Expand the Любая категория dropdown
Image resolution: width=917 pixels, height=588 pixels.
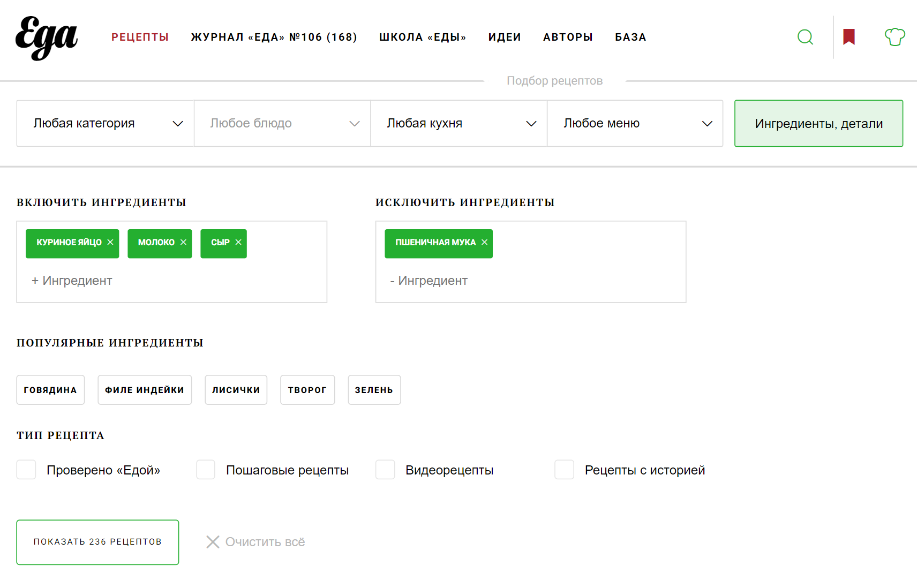click(x=106, y=123)
